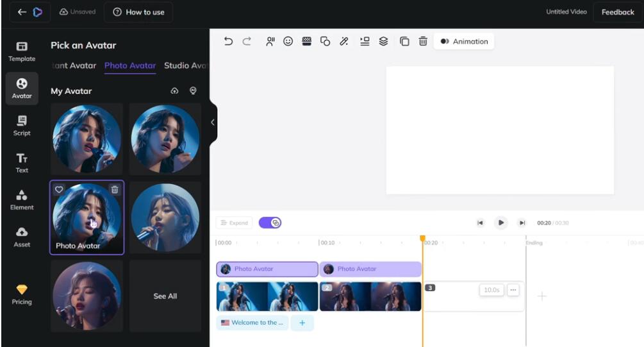Open the scene 3 more options menu
This screenshot has height=347, width=644.
(513, 290)
